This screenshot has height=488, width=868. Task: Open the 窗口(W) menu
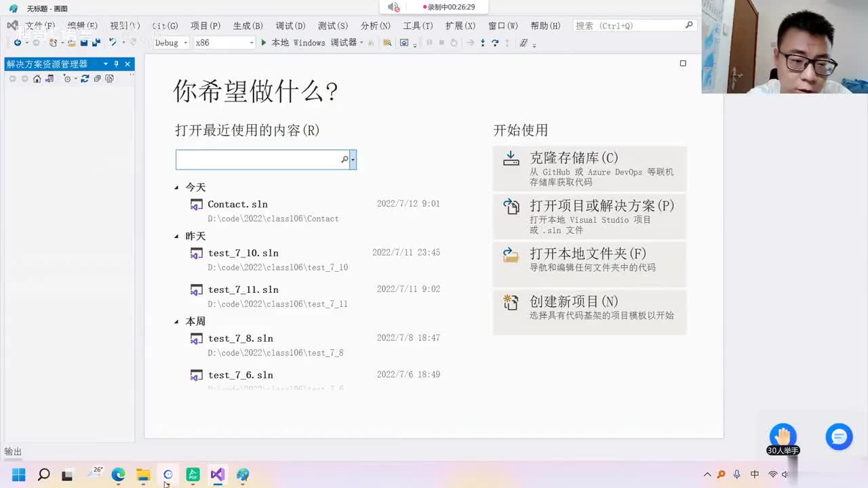[503, 26]
